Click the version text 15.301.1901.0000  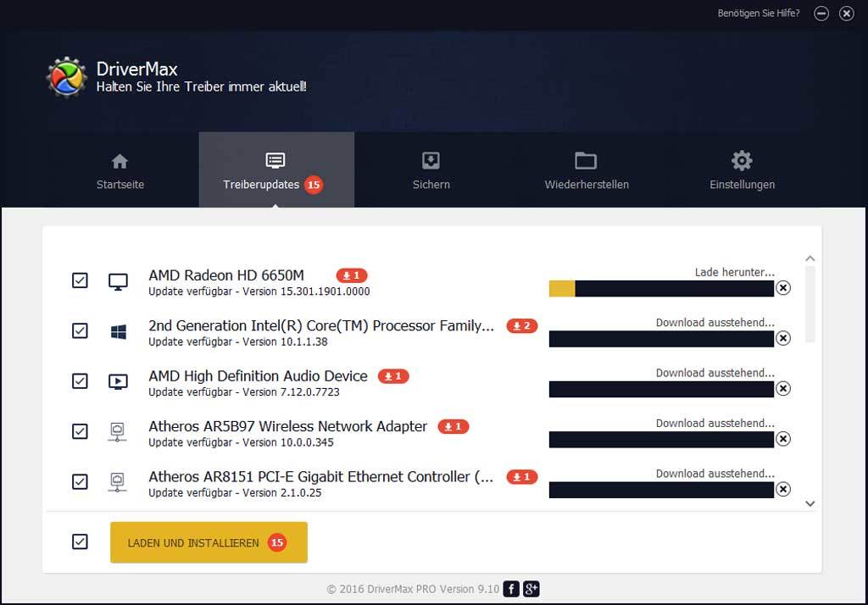[x=325, y=291]
